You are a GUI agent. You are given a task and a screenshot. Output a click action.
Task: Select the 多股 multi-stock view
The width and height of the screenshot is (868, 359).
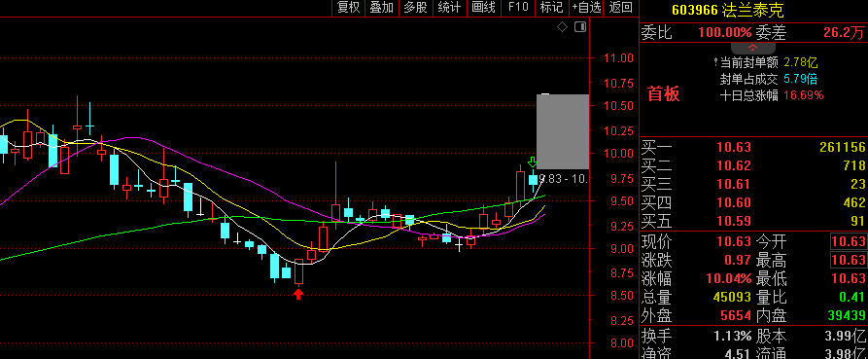[x=415, y=7]
